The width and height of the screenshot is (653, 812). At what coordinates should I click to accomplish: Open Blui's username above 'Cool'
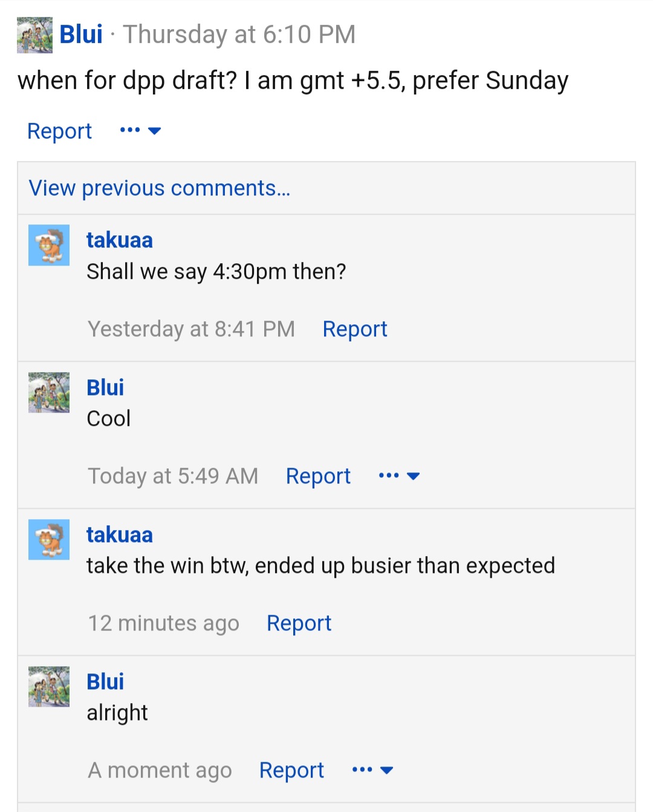tap(105, 387)
